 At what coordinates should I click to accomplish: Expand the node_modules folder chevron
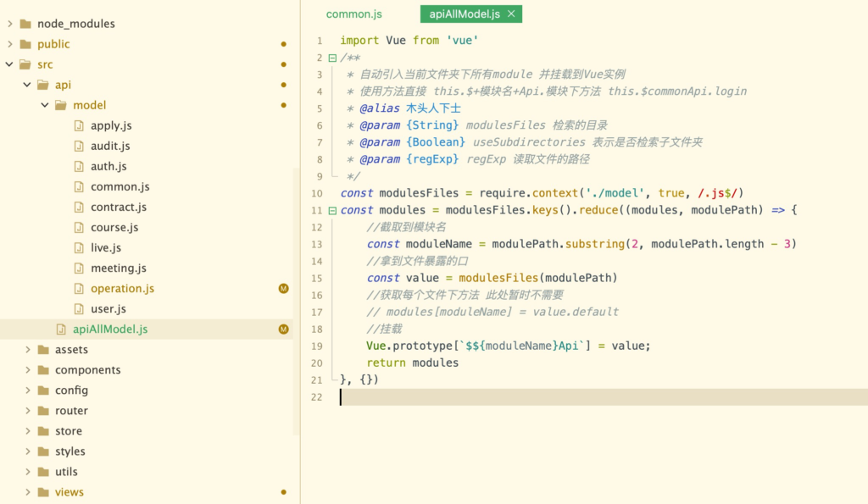coord(10,24)
